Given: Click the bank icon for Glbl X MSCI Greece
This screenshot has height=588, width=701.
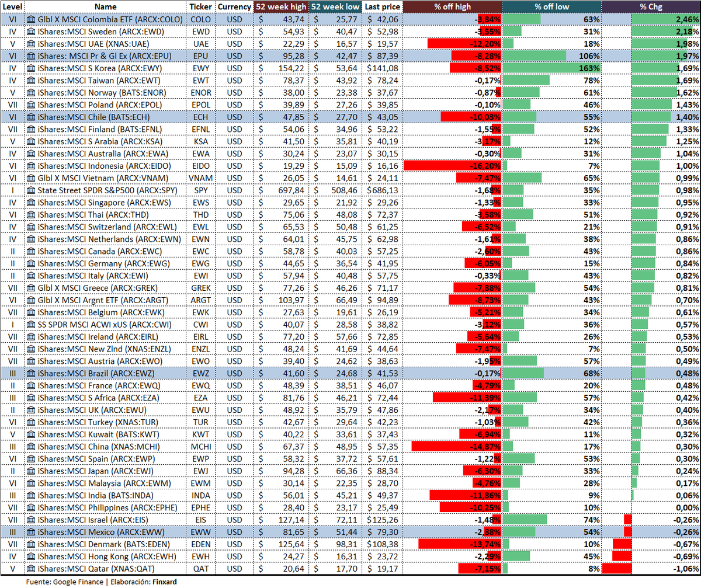Looking at the screenshot, I should pos(31,288).
